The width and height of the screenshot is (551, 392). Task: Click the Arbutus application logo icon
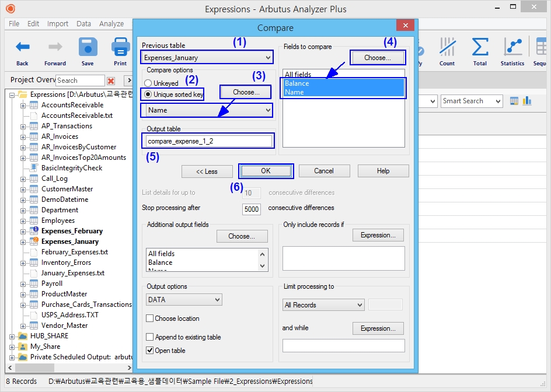pyautogui.click(x=11, y=8)
